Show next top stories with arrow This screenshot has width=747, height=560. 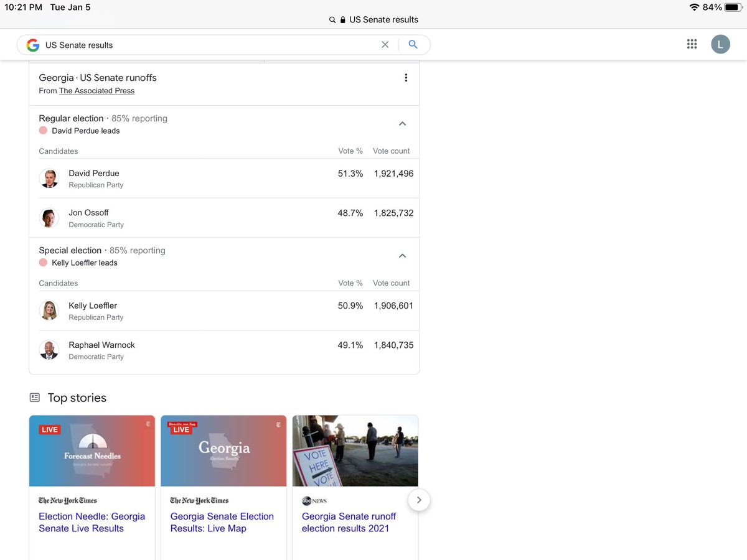click(x=419, y=500)
